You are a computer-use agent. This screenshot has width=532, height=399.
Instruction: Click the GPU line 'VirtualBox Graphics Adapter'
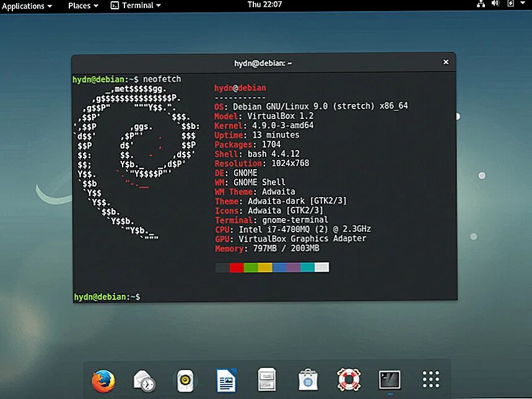(290, 239)
